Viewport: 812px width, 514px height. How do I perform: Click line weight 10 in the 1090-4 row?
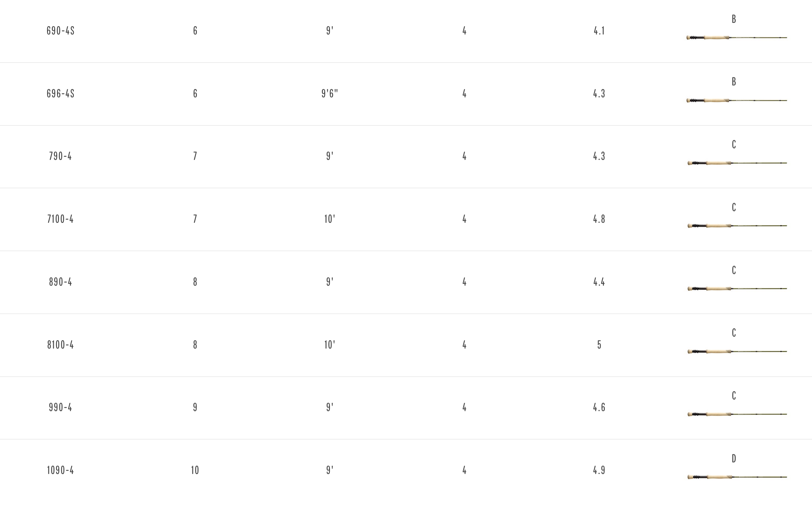pos(195,470)
